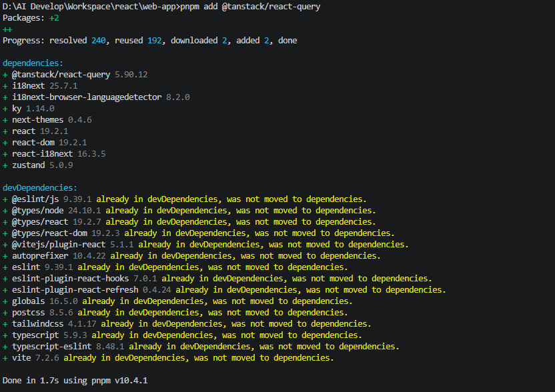The height and width of the screenshot is (392, 555).
Task: Click the 'react-dom 19.2.1' line
Action: tap(45, 143)
